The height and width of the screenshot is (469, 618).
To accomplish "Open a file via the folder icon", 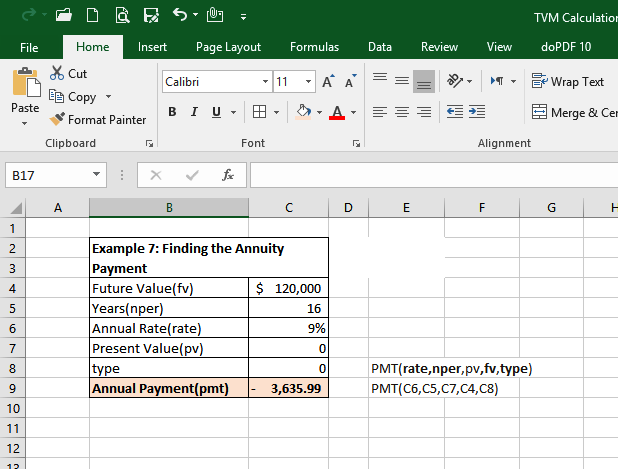I will point(63,15).
